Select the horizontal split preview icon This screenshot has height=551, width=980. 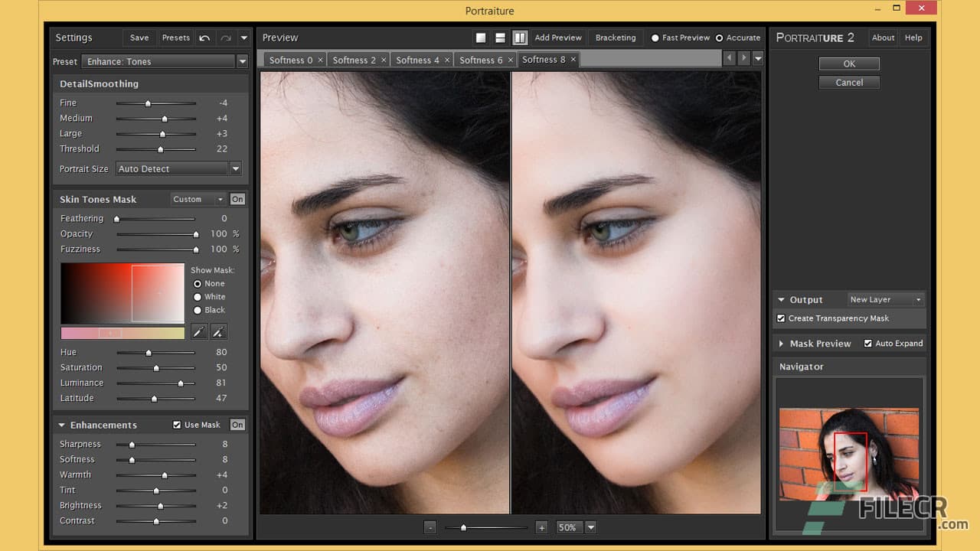click(499, 37)
